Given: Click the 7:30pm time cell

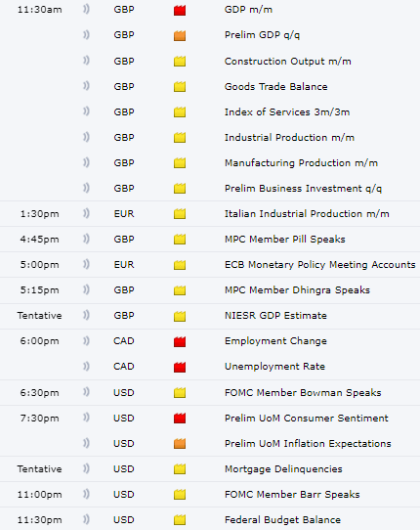Looking at the screenshot, I should (x=39, y=419).
